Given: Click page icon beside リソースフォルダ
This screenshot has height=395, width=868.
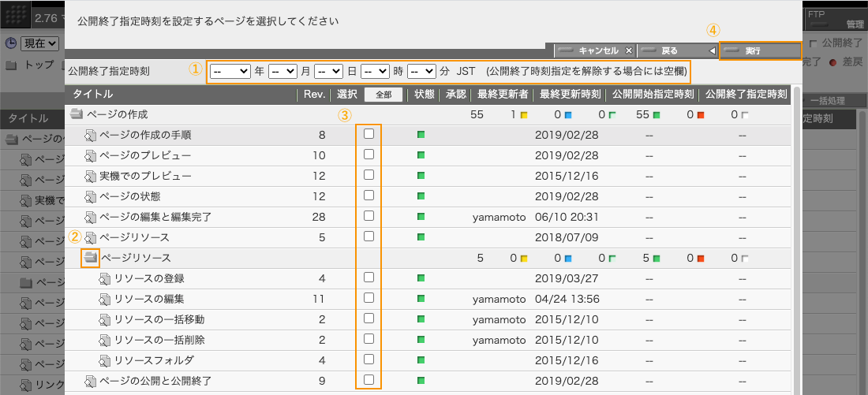Looking at the screenshot, I should [x=105, y=360].
